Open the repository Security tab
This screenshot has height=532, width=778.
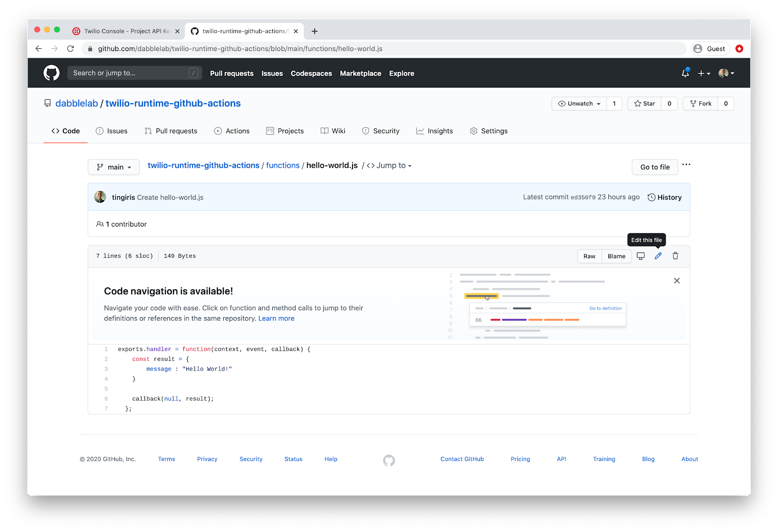coord(381,131)
